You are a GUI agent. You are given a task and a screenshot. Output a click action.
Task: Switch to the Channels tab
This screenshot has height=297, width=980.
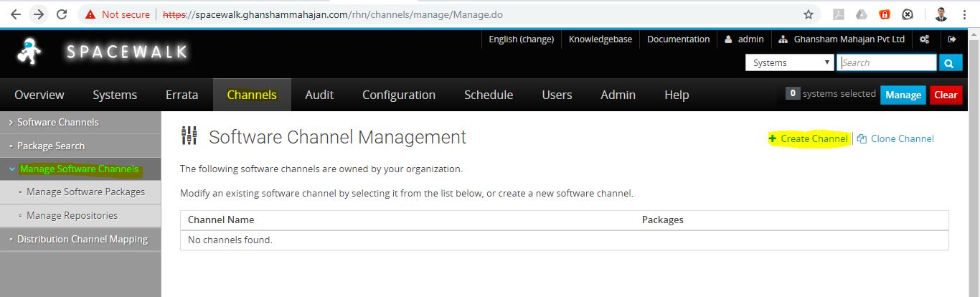pos(252,95)
